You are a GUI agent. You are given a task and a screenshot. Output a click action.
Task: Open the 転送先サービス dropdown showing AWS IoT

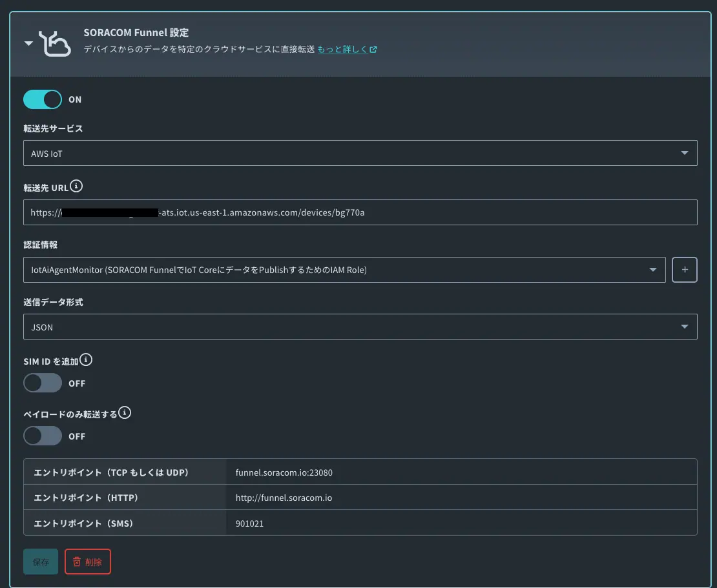tap(360, 153)
